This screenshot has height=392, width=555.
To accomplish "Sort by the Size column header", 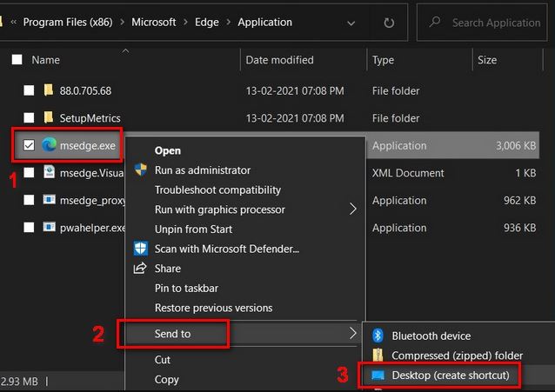I will coord(487,60).
